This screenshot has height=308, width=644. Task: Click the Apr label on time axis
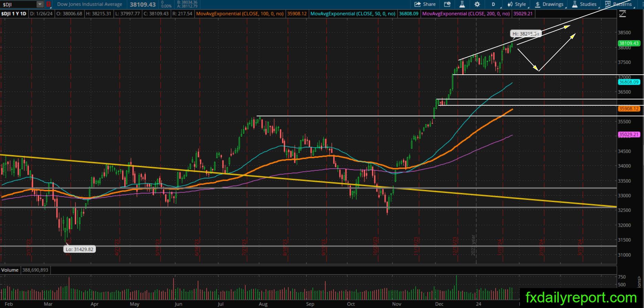(94, 304)
